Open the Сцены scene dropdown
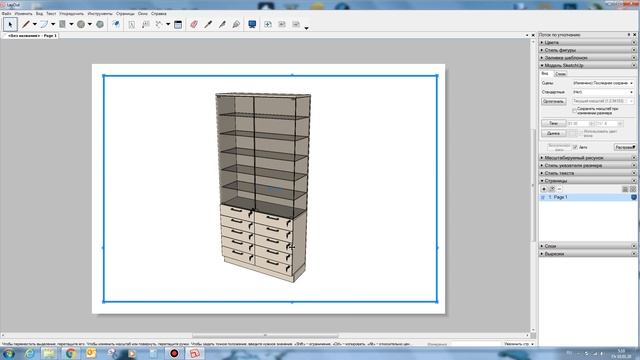Screen dimensions: 640x360 tap(603, 83)
